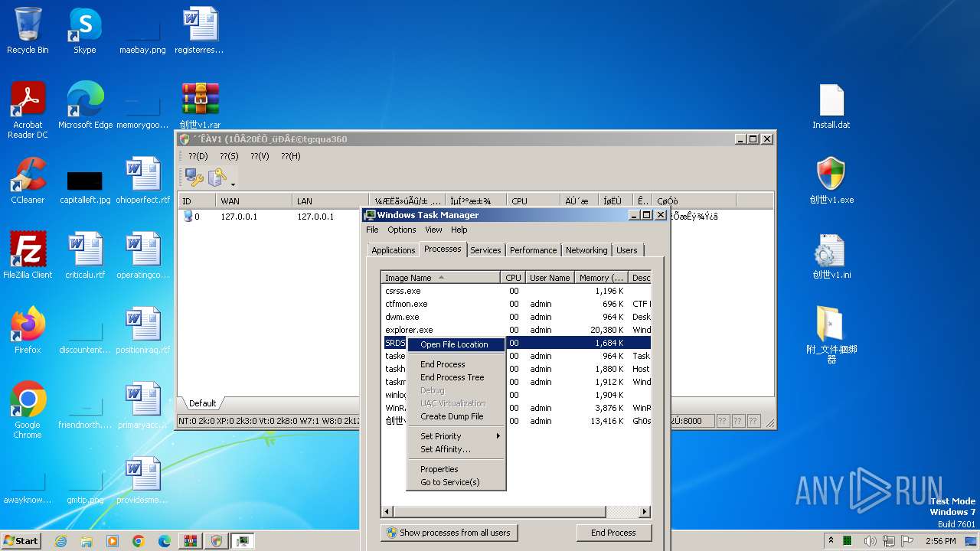This screenshot has width=980, height=551.
Task: Open Properties from the context menu
Action: (456, 469)
